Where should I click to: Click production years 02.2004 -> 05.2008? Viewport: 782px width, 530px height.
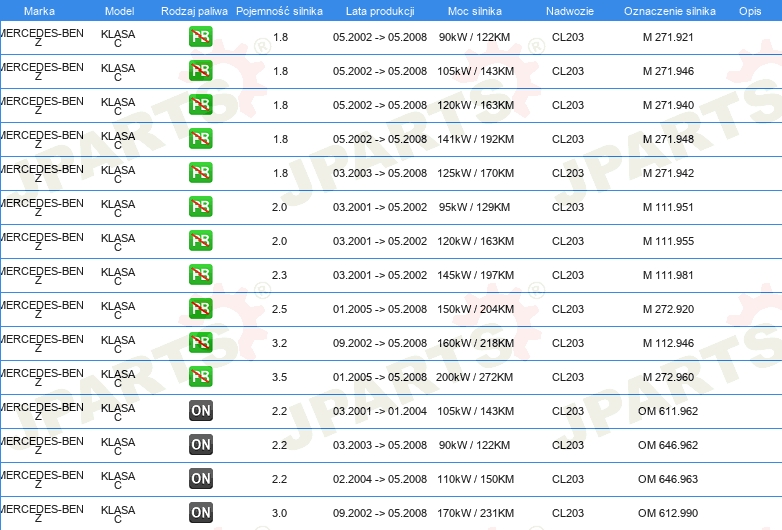(380, 479)
